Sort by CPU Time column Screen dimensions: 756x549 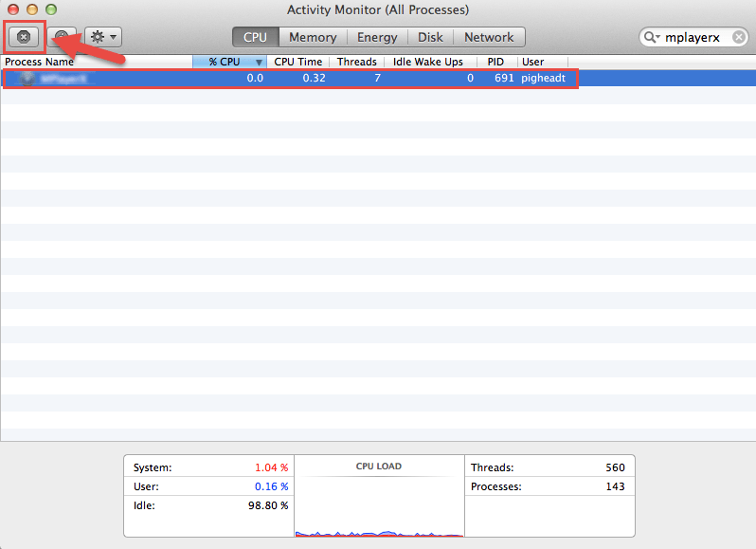pyautogui.click(x=297, y=62)
